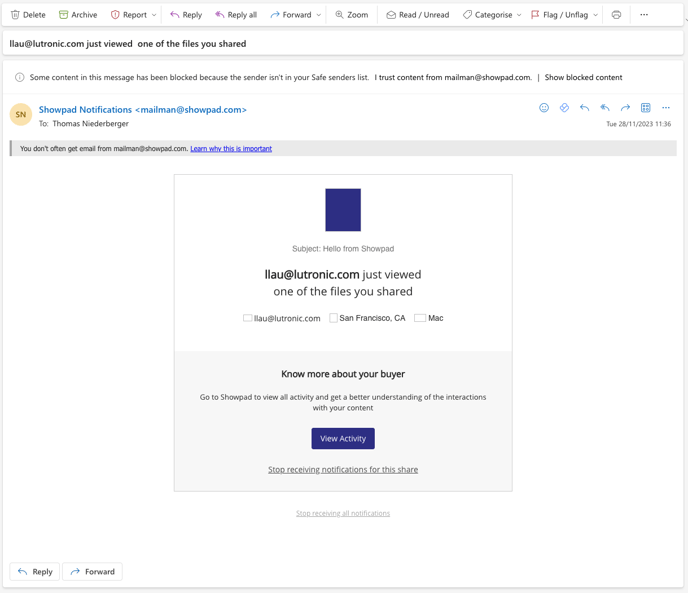Click the reply arrow icon in message header
The height and width of the screenshot is (593, 688).
pos(584,108)
